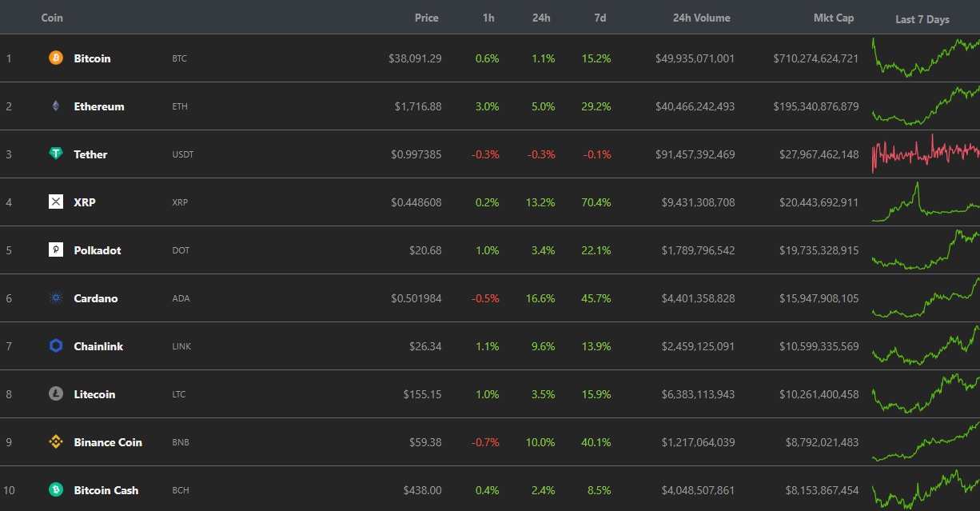Open the Bitcoin coin page link
The width and height of the screenshot is (980, 511).
tap(92, 58)
